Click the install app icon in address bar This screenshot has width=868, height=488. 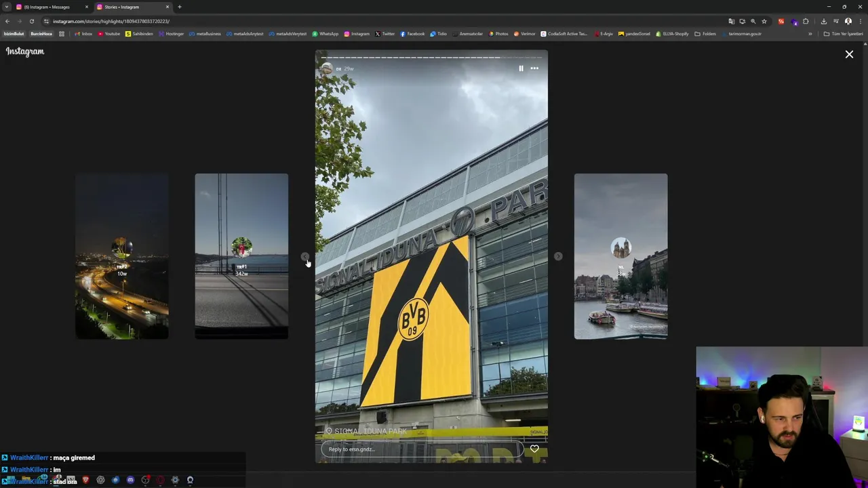coord(742,21)
